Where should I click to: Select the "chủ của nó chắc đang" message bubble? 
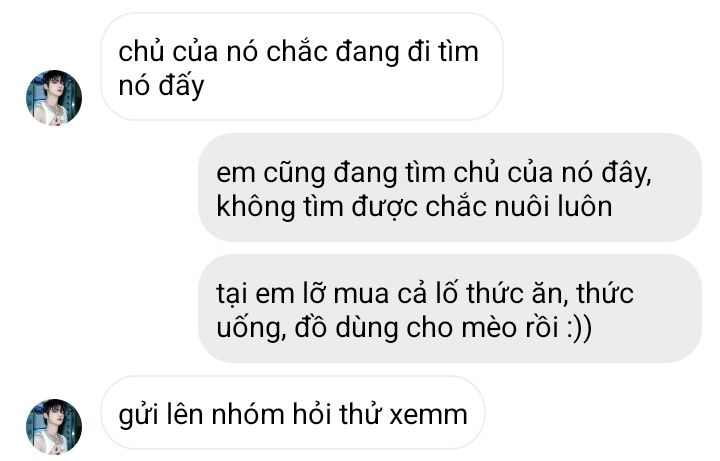pos(302,67)
